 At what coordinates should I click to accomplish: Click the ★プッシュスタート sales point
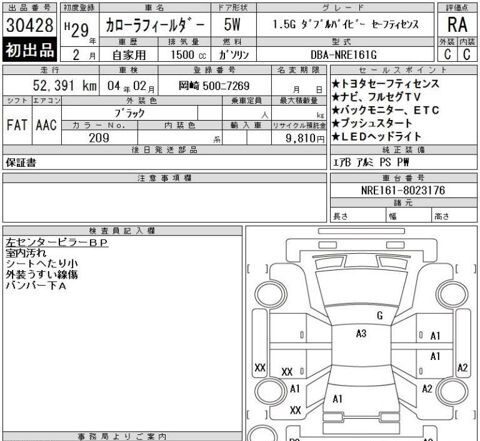click(372, 123)
